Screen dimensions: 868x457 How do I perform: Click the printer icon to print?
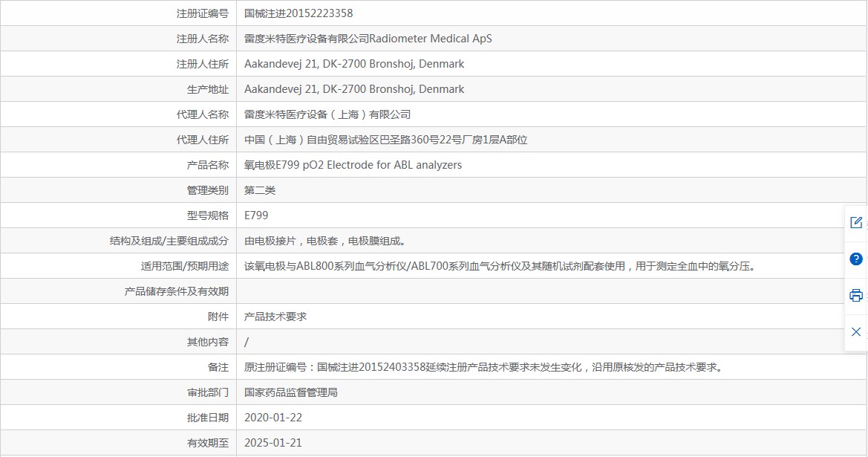click(x=856, y=295)
